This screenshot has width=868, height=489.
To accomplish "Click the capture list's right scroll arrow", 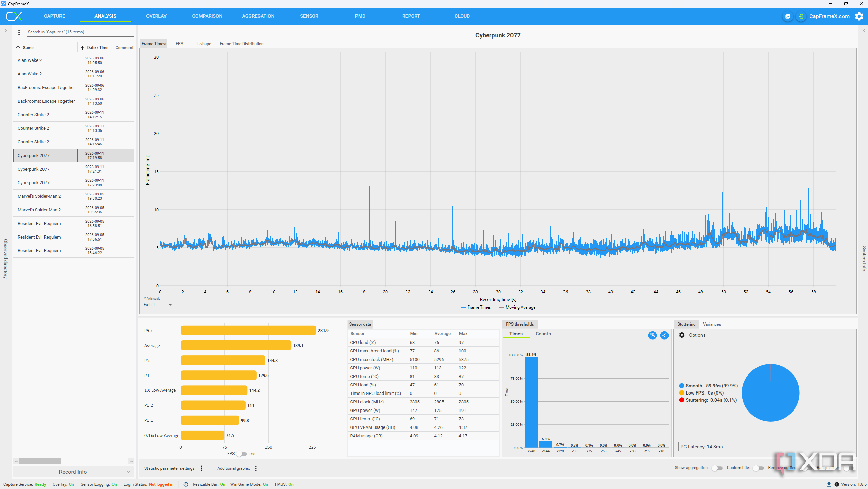I will [x=131, y=461].
